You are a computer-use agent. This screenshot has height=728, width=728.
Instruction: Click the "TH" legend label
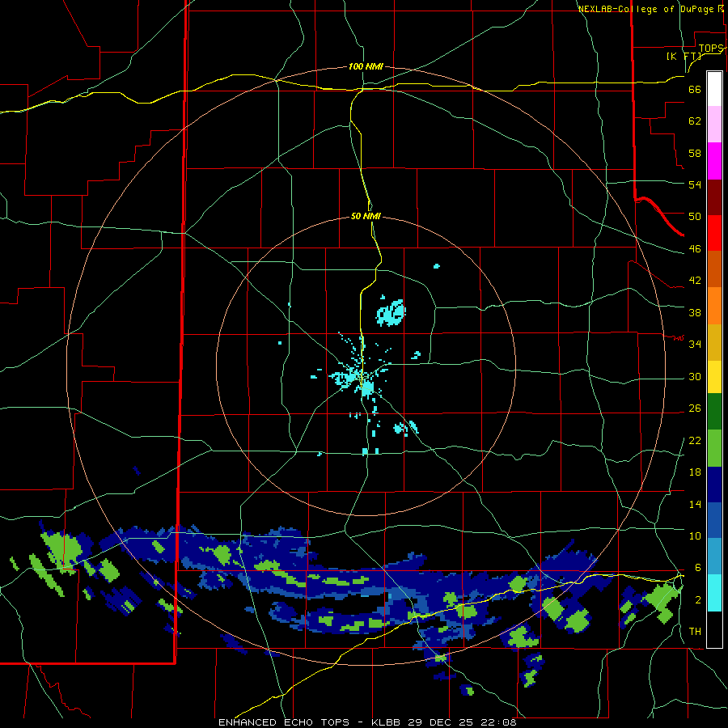[x=695, y=631]
